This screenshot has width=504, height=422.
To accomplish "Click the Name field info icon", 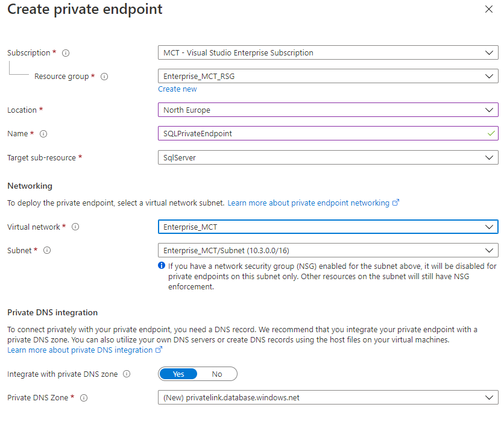I will click(43, 134).
